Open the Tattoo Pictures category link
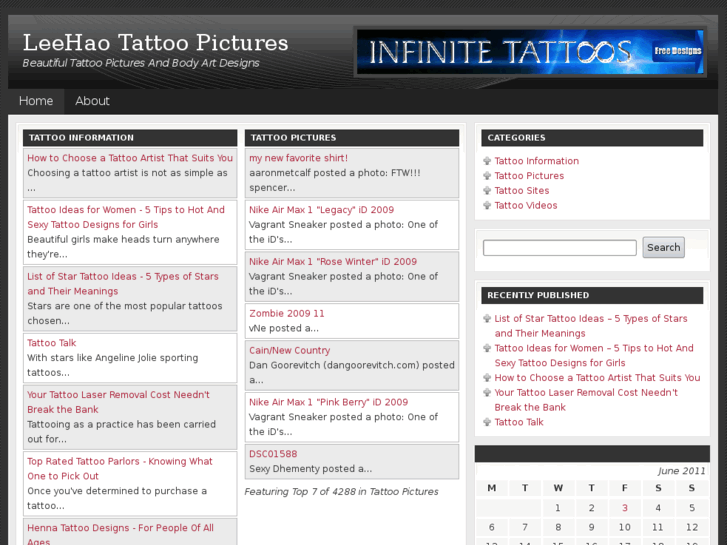Screen dimensions: 727x545 click(529, 176)
